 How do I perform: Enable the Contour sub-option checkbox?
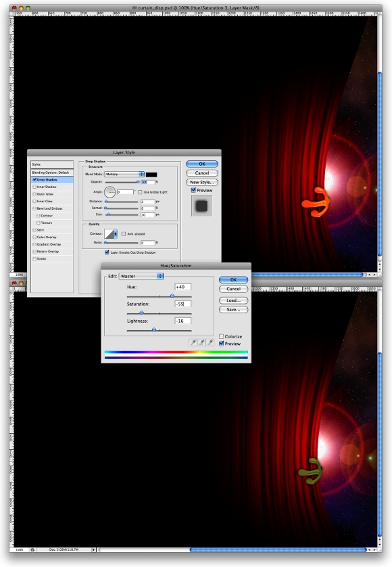click(x=39, y=216)
